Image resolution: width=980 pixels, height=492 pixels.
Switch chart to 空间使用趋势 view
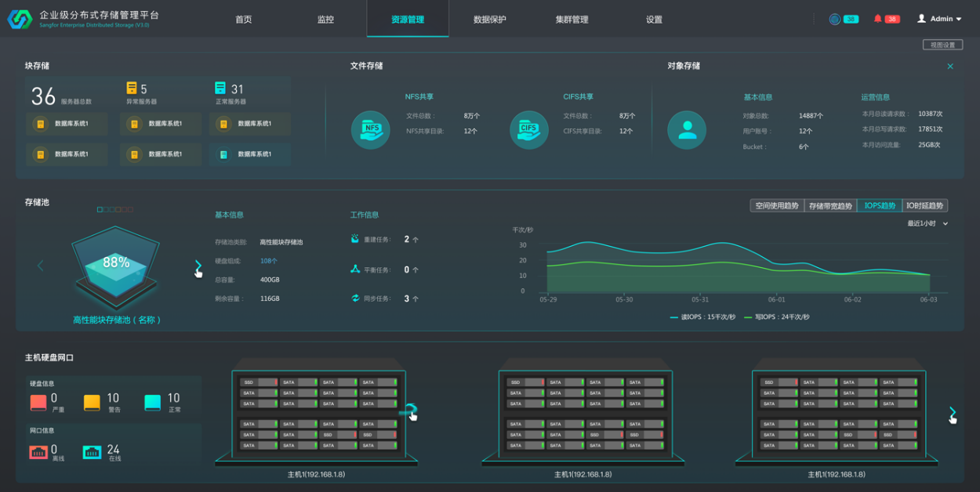(777, 206)
